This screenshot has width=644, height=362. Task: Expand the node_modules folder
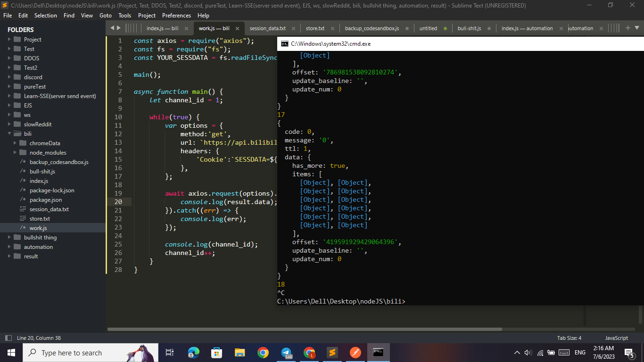point(14,152)
